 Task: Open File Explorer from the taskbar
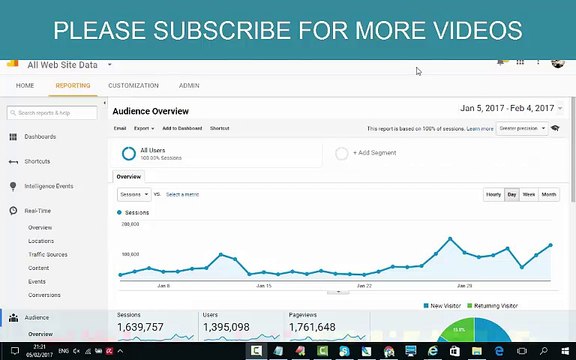click(x=477, y=351)
